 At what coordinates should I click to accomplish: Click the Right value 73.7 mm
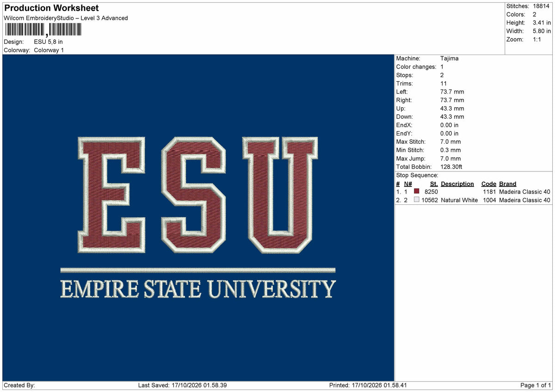pyautogui.click(x=452, y=100)
